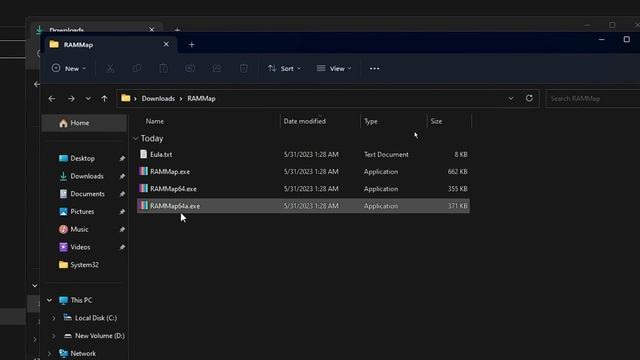This screenshot has width=640, height=360.
Task: Click the Eula.txt file icon
Action: 143,154
